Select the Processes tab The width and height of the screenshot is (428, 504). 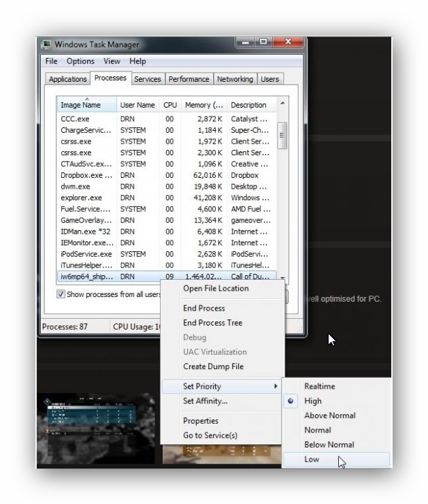point(110,78)
